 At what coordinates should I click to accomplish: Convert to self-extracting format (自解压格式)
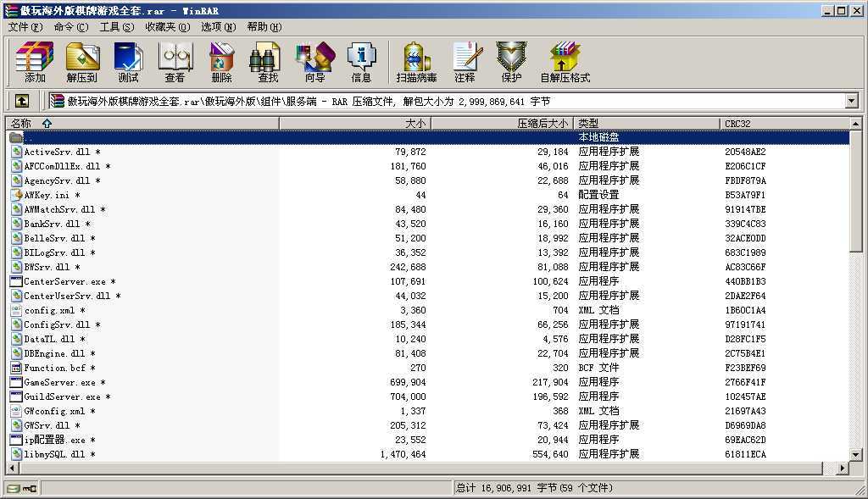565,63
